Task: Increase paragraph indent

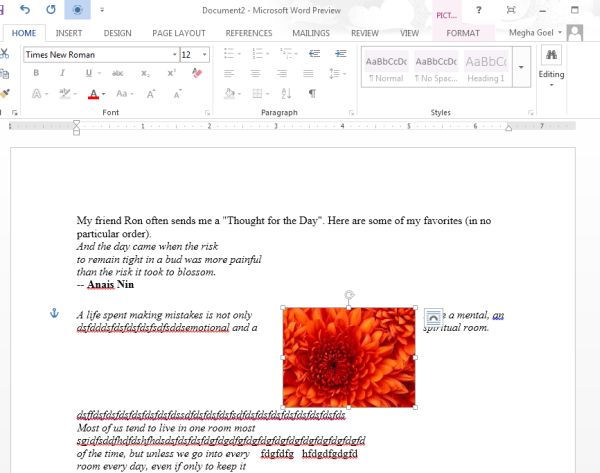Action: click(x=341, y=53)
